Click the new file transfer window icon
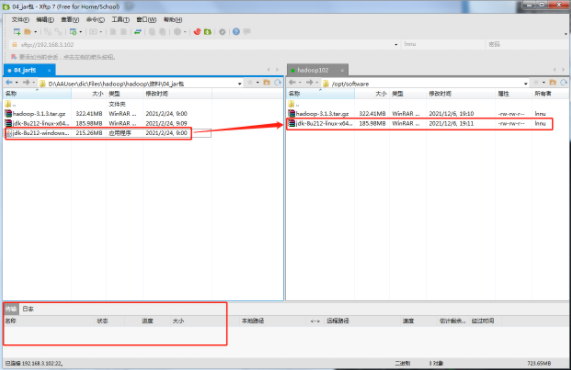The height and width of the screenshot is (370, 571). [73, 32]
